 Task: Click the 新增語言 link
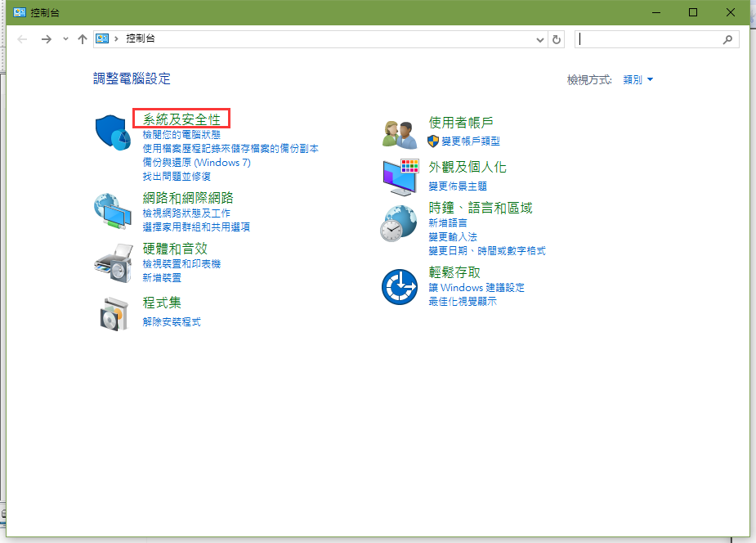point(448,222)
